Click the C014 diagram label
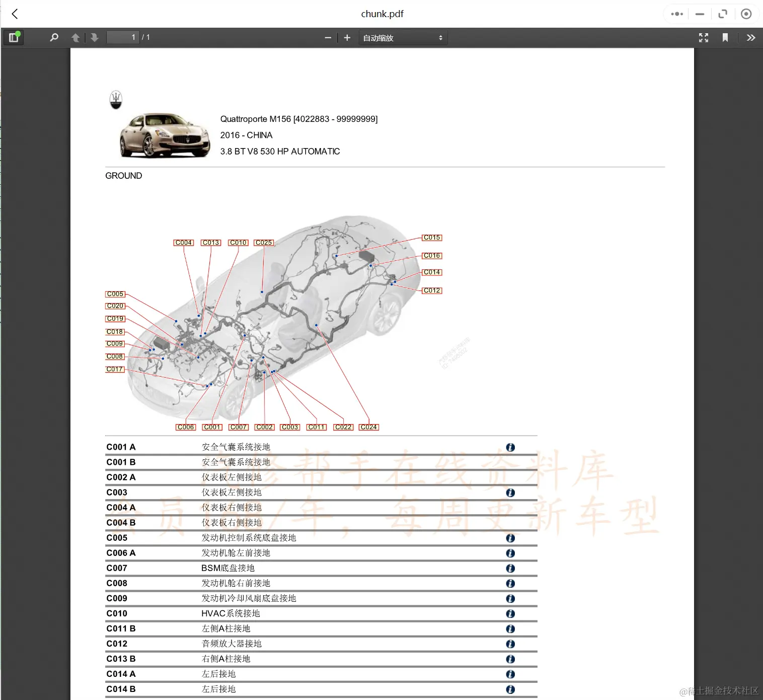 click(432, 272)
